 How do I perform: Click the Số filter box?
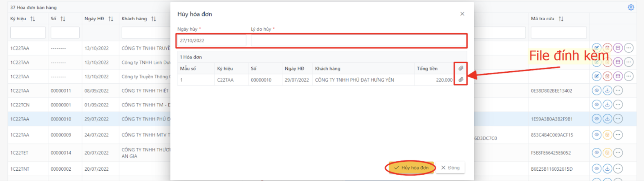[65, 32]
